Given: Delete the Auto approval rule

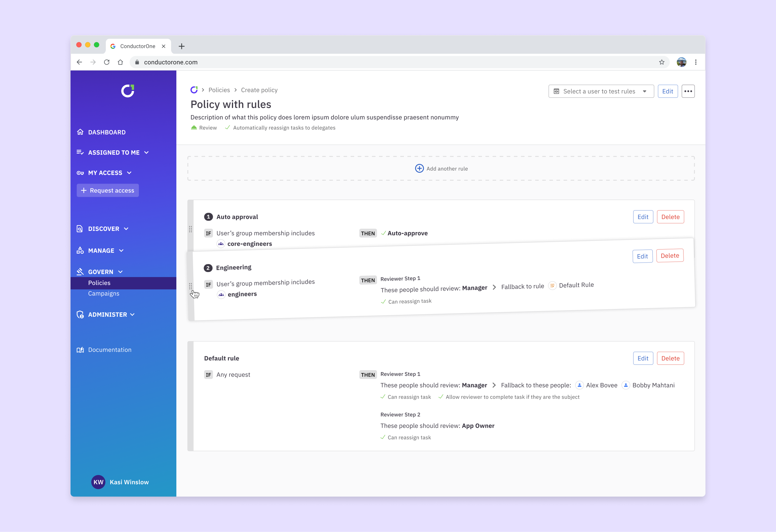Looking at the screenshot, I should pos(670,217).
